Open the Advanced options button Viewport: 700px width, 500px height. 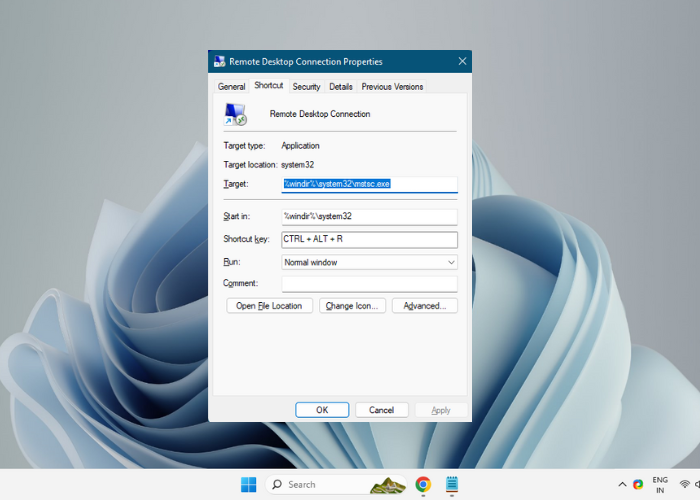425,306
